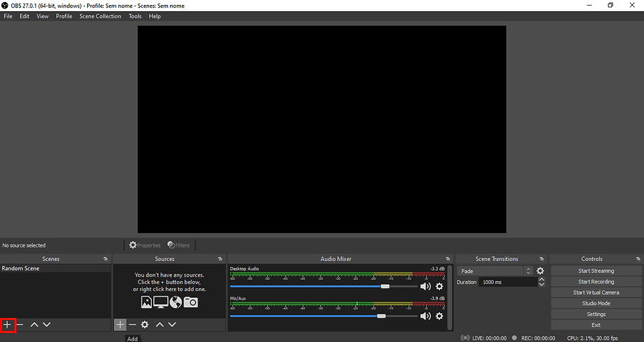Select the Random Scene entry
644x342 pixels.
tap(56, 268)
